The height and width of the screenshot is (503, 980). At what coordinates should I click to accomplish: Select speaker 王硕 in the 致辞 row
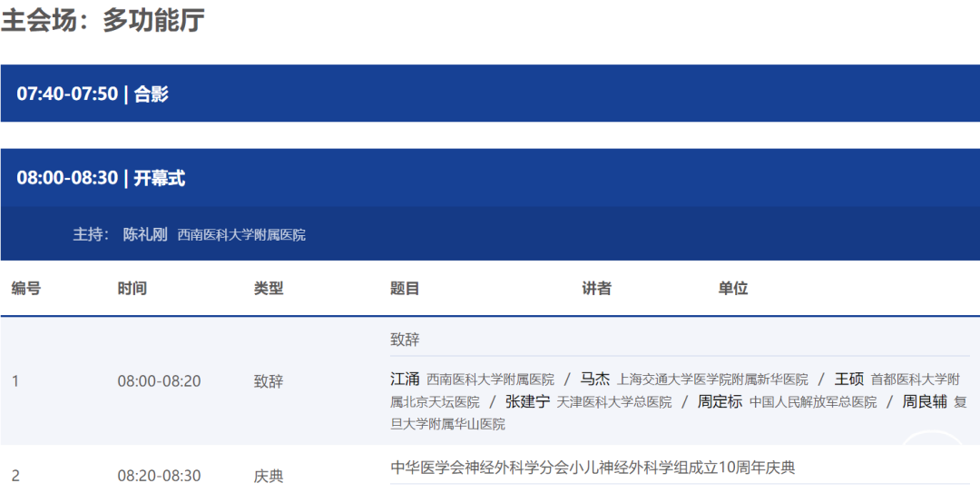(x=848, y=379)
